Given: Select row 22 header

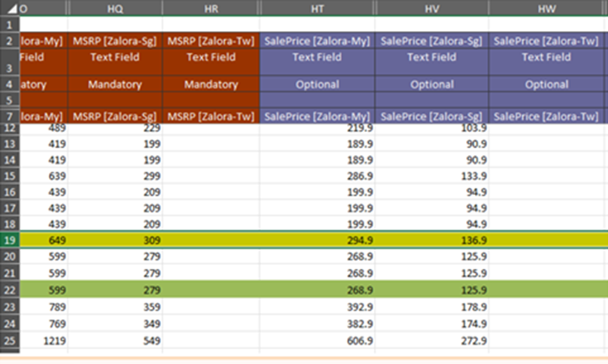Looking at the screenshot, I should 10,290.
